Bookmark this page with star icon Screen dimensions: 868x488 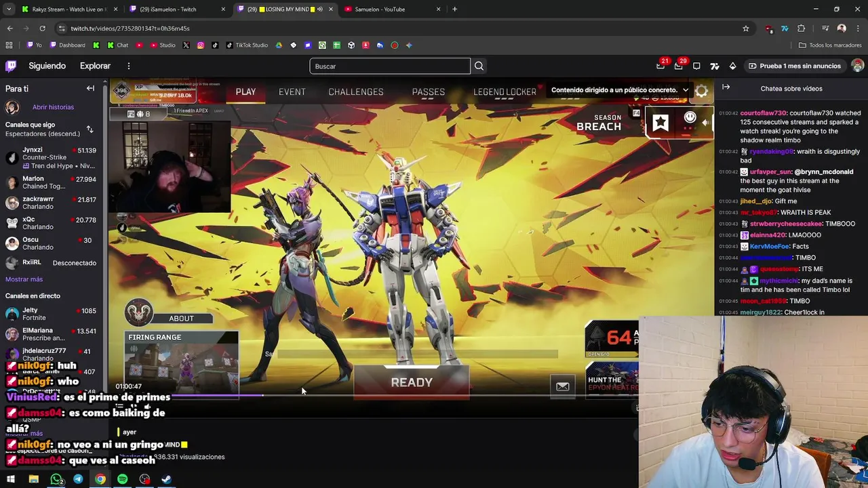click(x=746, y=28)
